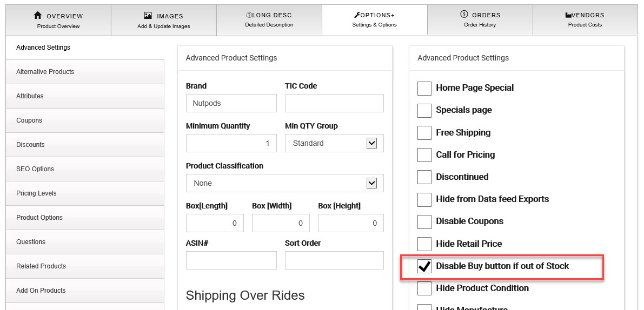Switch to SEO Options in sidebar

(x=85, y=169)
